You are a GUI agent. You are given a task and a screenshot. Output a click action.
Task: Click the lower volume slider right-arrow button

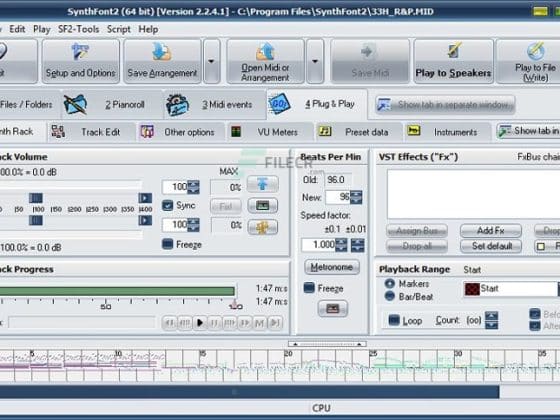[145, 220]
